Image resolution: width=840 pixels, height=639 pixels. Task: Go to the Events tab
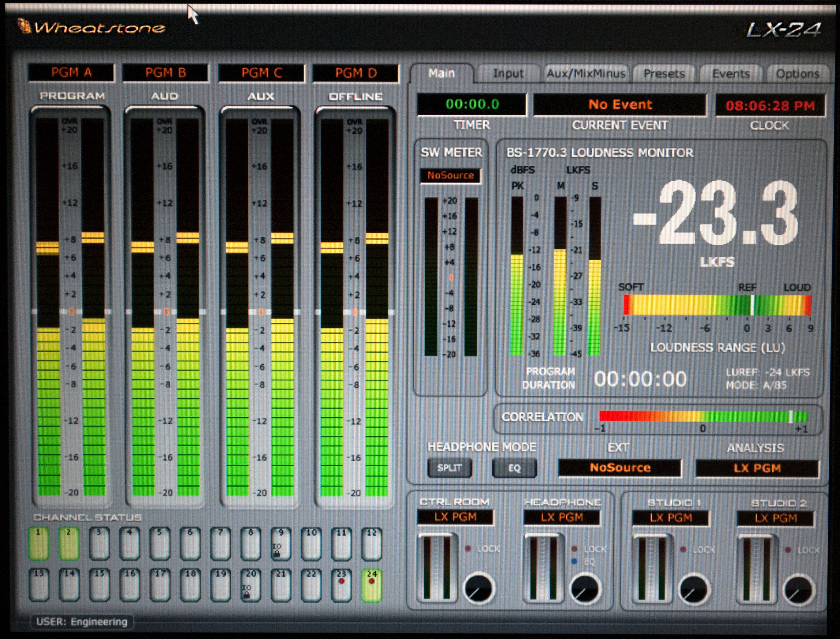click(x=731, y=74)
